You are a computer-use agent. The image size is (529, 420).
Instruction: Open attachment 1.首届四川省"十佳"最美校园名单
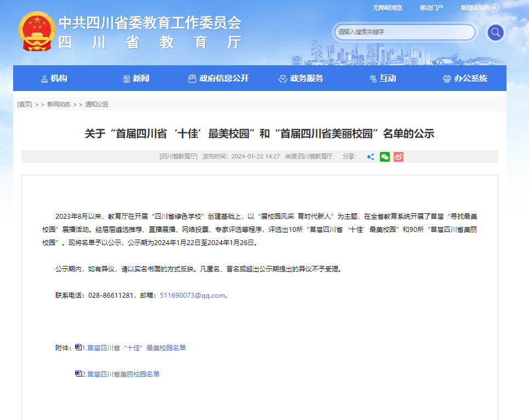tap(134, 348)
